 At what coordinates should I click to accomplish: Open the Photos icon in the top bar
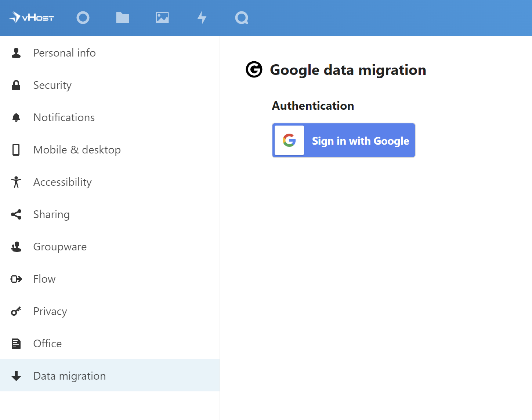coord(162,17)
